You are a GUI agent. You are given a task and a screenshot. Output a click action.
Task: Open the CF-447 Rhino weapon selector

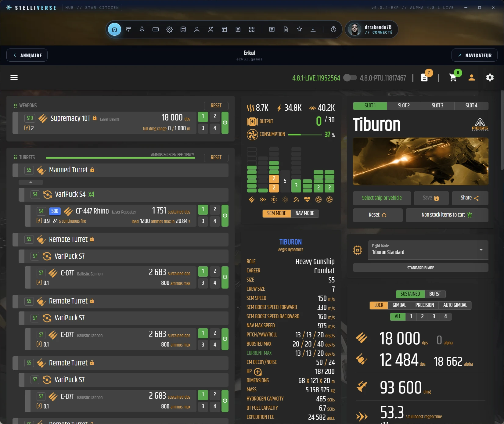point(110,215)
